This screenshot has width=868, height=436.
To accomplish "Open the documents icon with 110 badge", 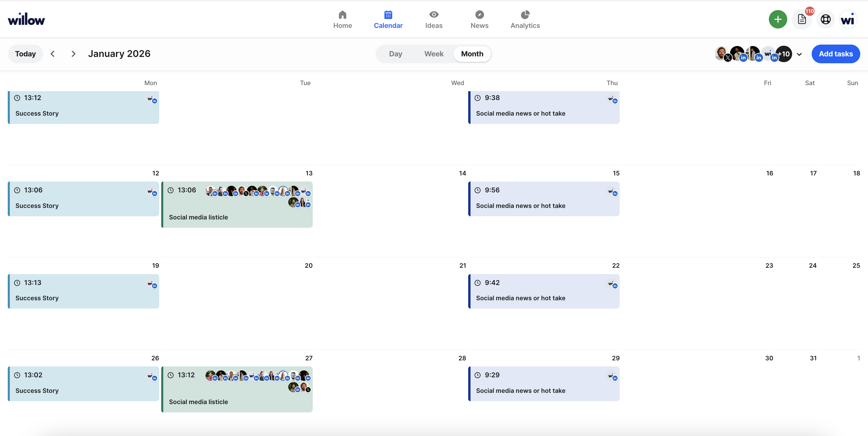I will tap(802, 19).
